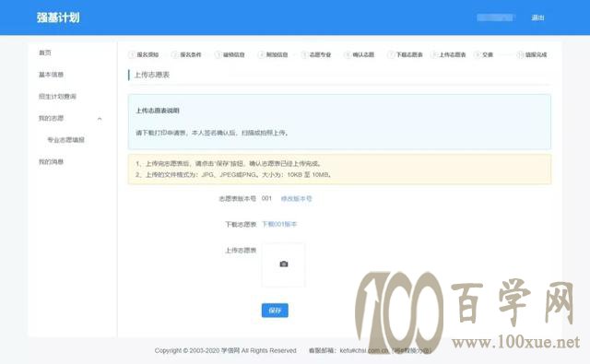Screen dimensions: 590x364
Task: Go to step 6 确认志愿
Action: [360, 55]
